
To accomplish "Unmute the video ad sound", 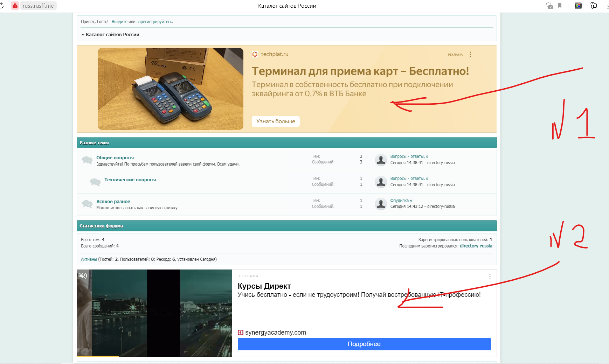I will coord(83,275).
